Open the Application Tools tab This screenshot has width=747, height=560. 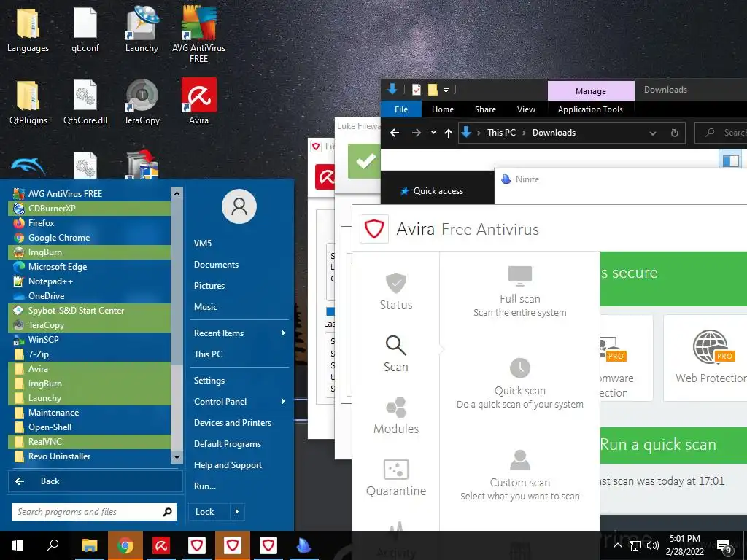click(590, 109)
